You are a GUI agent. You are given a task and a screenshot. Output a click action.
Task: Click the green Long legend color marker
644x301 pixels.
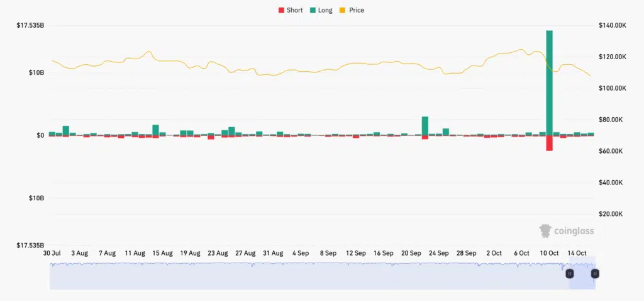313,10
